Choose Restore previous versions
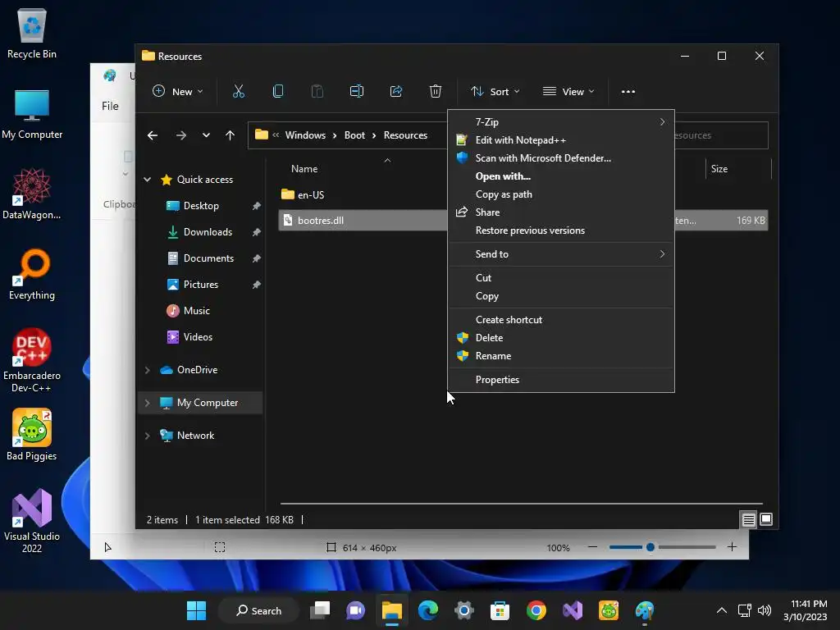This screenshot has width=840, height=630. click(561, 231)
